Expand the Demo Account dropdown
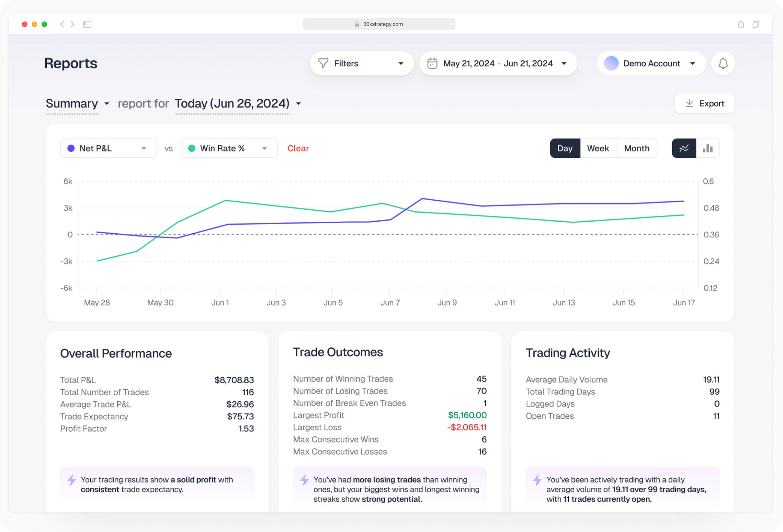This screenshot has height=532, width=783. [651, 63]
